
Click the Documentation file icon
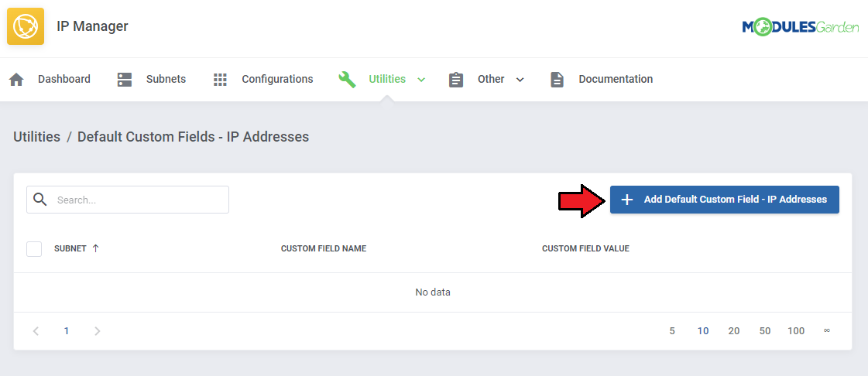click(557, 80)
